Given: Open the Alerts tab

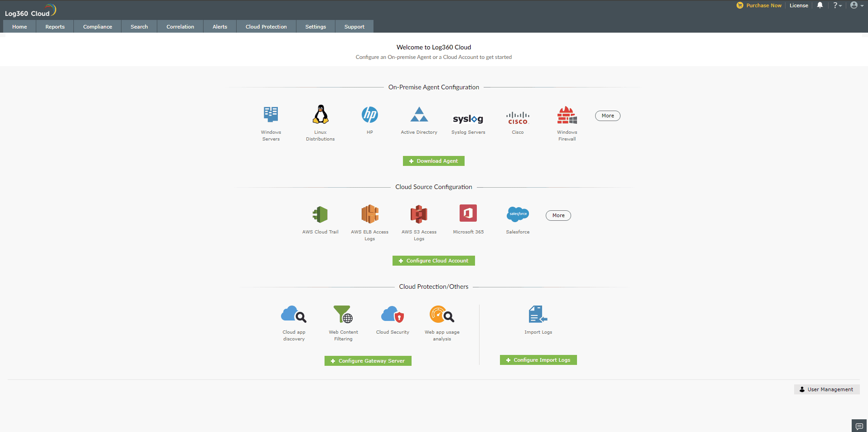Looking at the screenshot, I should tap(220, 27).
